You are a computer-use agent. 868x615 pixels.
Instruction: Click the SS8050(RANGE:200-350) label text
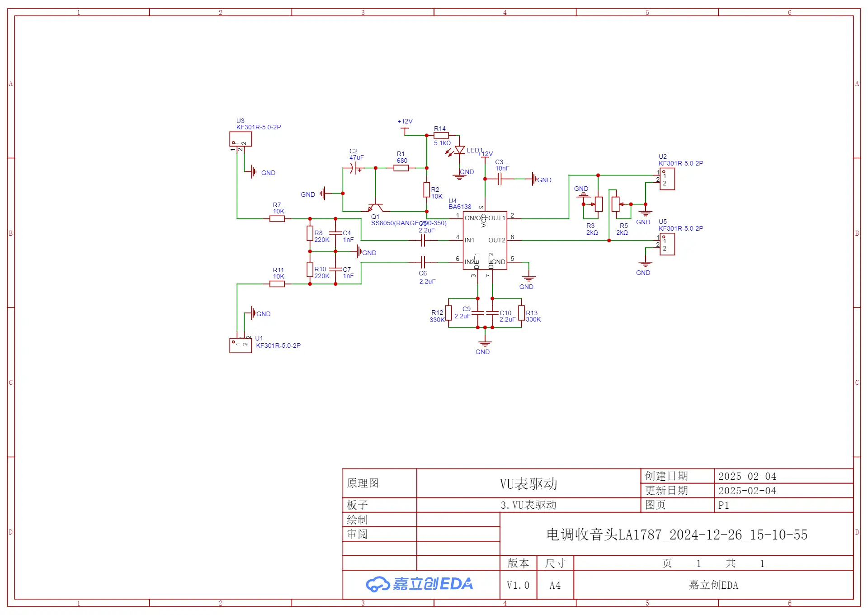click(409, 223)
